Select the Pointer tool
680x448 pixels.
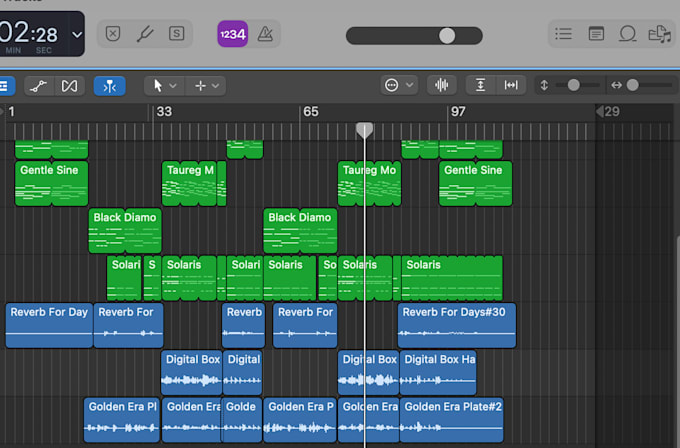158,85
